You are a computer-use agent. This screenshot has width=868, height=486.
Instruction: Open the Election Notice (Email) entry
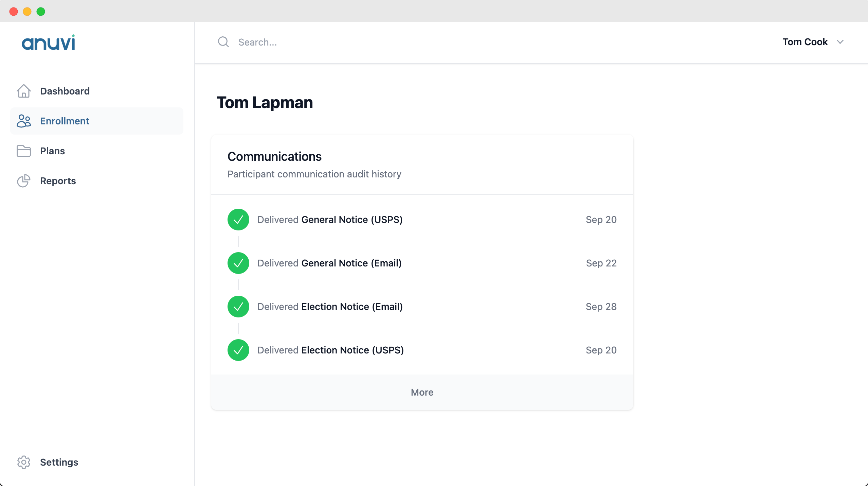352,307
